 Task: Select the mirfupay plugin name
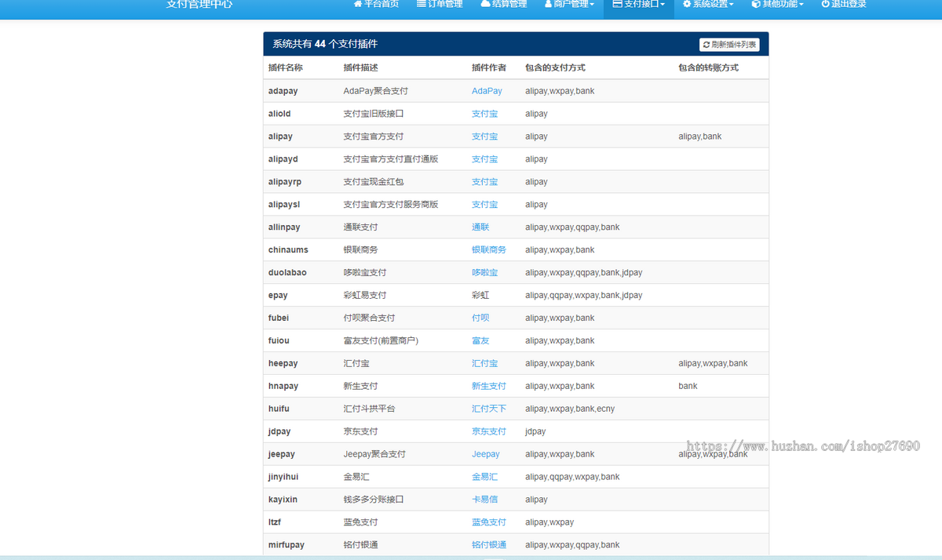287,546
